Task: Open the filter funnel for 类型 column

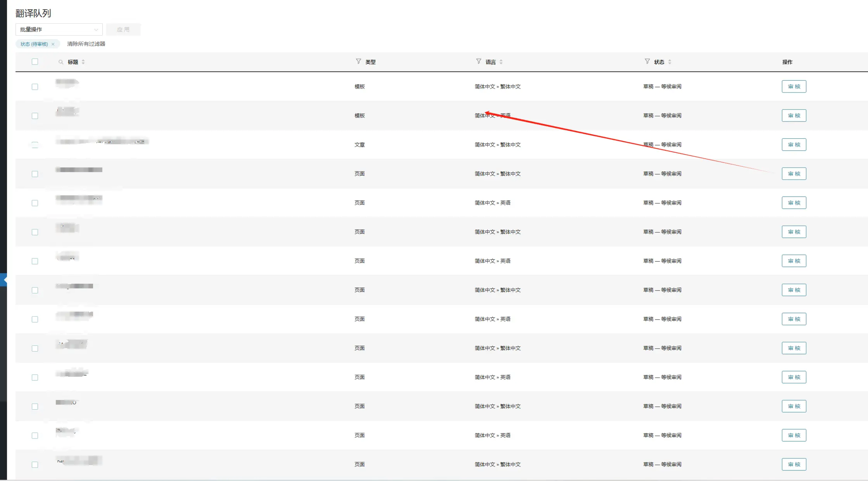Action: [358, 61]
